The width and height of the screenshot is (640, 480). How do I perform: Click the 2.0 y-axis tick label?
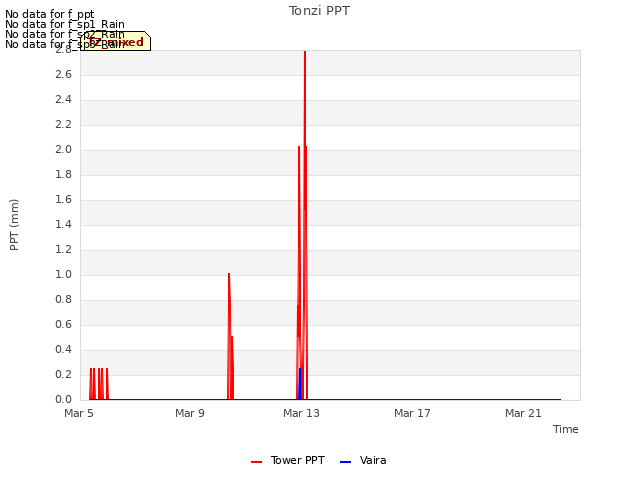[63, 149]
